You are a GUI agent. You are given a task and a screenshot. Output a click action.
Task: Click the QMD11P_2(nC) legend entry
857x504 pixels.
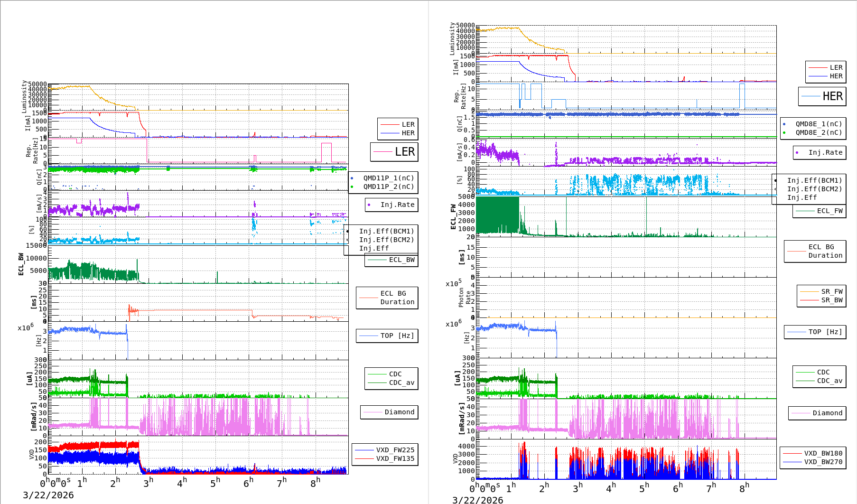(388, 187)
